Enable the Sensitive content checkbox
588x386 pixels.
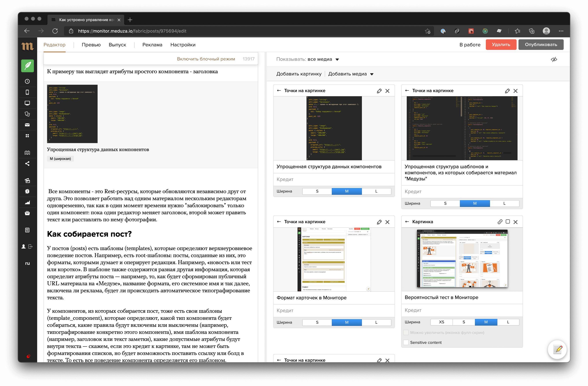pyautogui.click(x=406, y=342)
